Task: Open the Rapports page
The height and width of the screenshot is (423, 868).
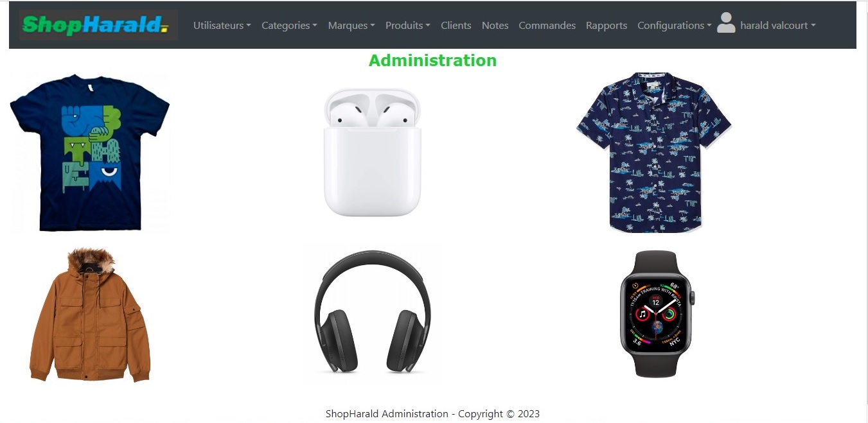Action: pos(607,26)
